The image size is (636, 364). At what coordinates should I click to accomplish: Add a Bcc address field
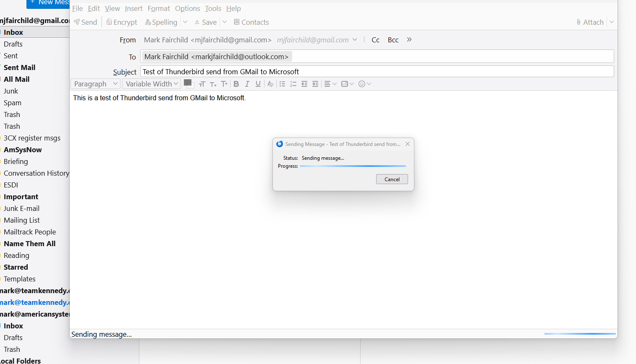click(x=393, y=40)
